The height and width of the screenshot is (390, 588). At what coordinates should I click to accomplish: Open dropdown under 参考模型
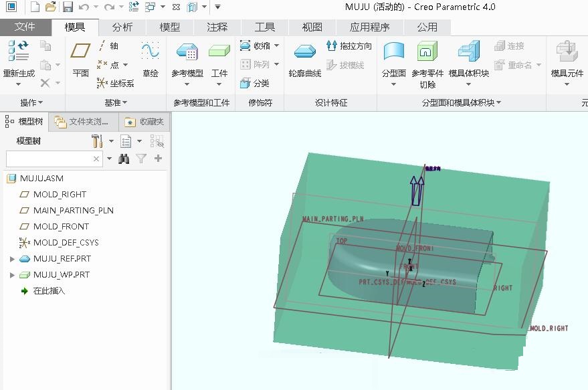pyautogui.click(x=187, y=84)
